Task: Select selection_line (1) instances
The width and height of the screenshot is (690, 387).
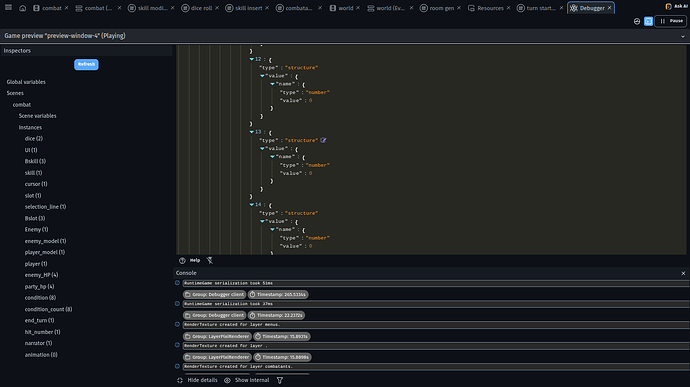Action: tap(45, 207)
